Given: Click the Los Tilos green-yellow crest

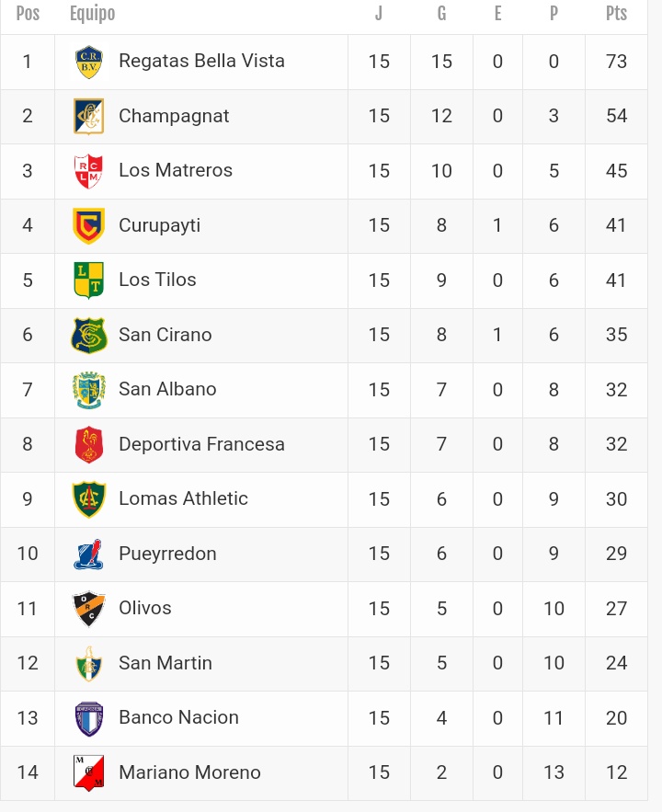Looking at the screenshot, I should pos(89,280).
